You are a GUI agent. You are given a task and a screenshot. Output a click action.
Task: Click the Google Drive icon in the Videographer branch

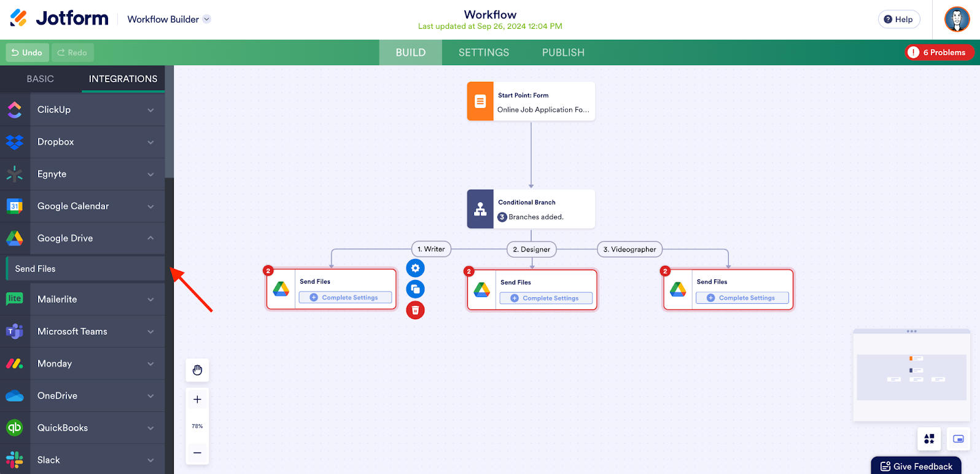point(679,289)
